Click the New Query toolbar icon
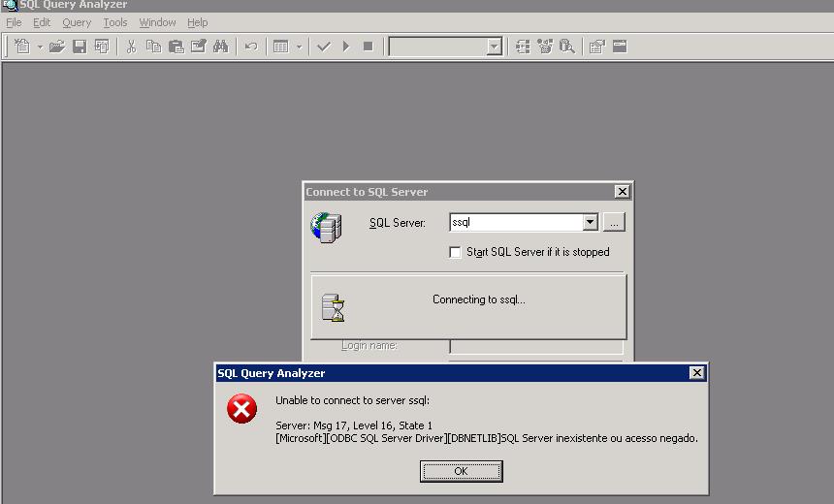 [x=21, y=47]
